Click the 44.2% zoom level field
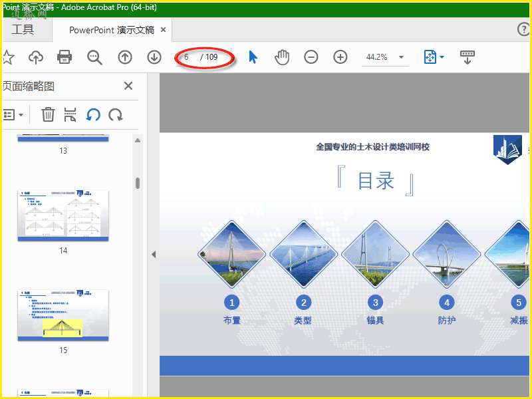 377,57
